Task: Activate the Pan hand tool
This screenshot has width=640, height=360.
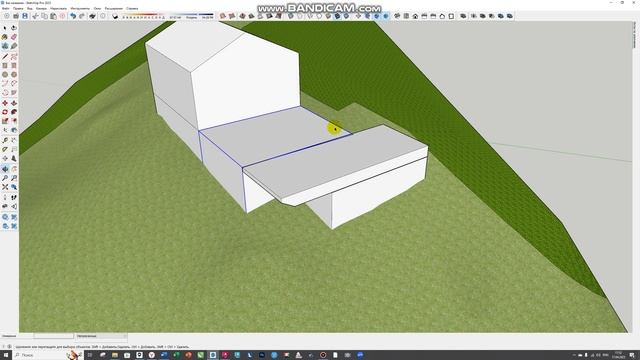Action: coord(14,169)
